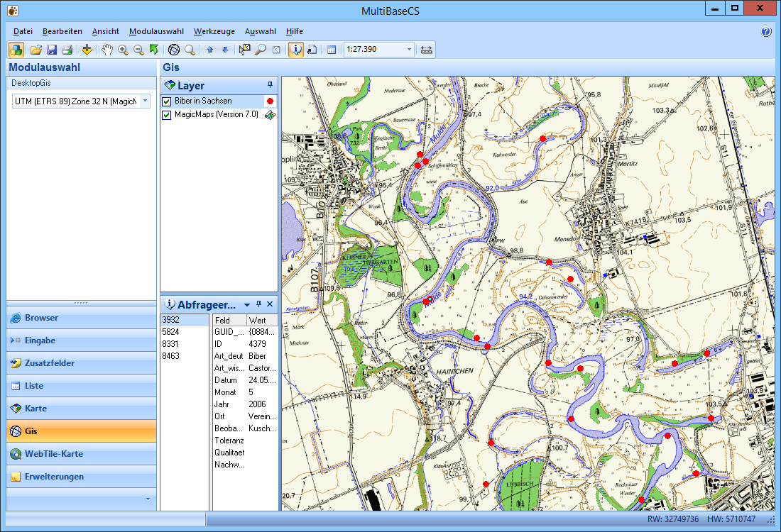The height and width of the screenshot is (532, 781).
Task: Open the Abfrageergebnis panel dropdown menu
Action: point(247,304)
